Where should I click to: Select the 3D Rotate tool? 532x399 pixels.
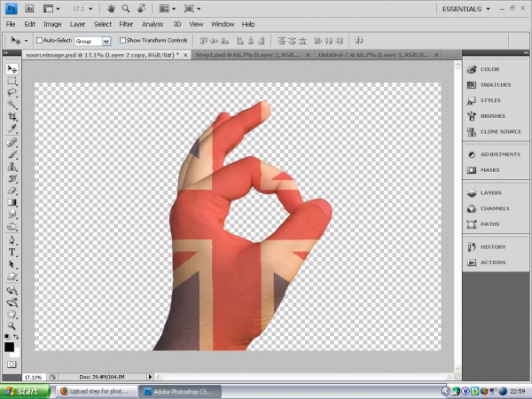pyautogui.click(x=12, y=290)
